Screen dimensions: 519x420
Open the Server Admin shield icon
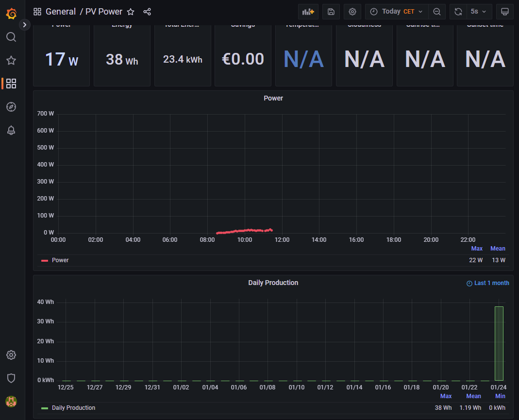coord(11,378)
